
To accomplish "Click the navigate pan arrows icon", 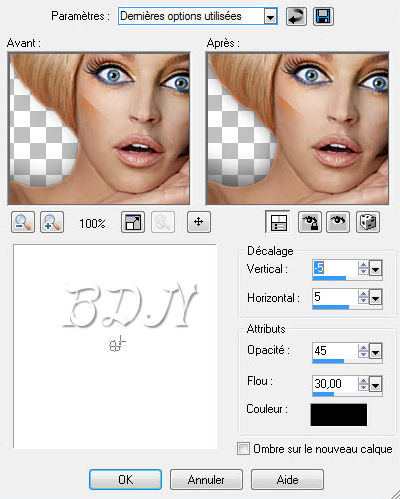I will click(x=199, y=222).
